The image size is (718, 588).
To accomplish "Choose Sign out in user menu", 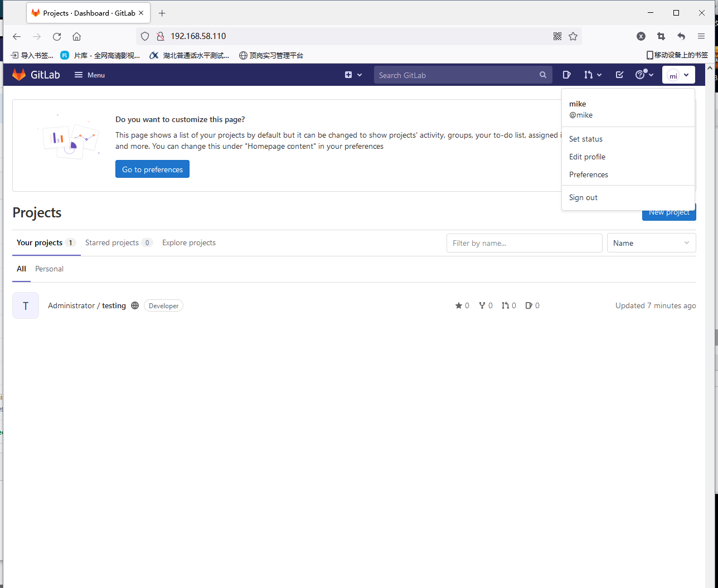I will (x=583, y=197).
